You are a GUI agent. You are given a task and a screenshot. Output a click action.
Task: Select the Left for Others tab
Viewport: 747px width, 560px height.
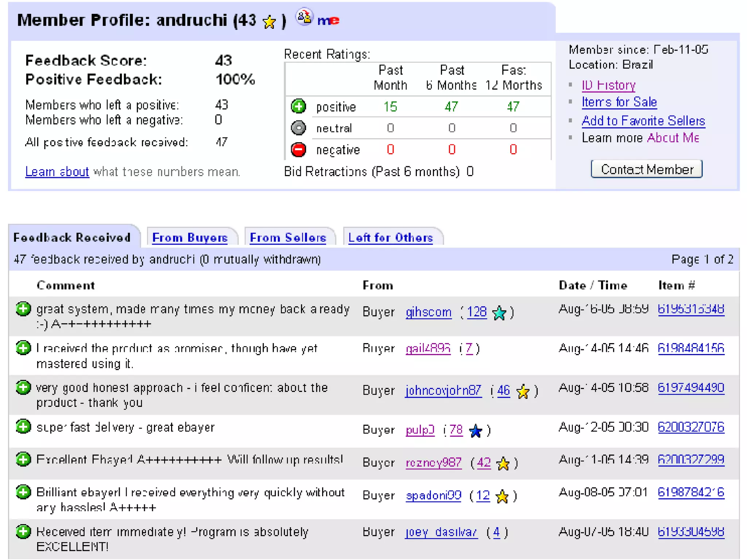coord(391,238)
